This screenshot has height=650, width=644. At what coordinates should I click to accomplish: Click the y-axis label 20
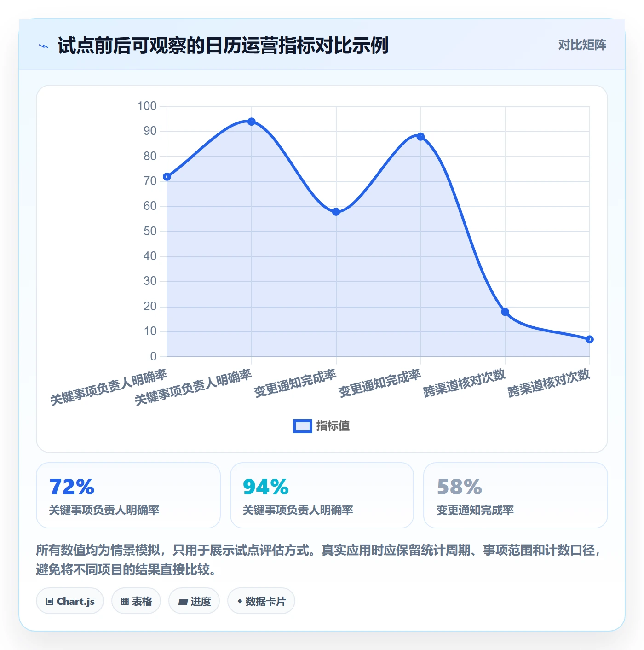pos(150,306)
